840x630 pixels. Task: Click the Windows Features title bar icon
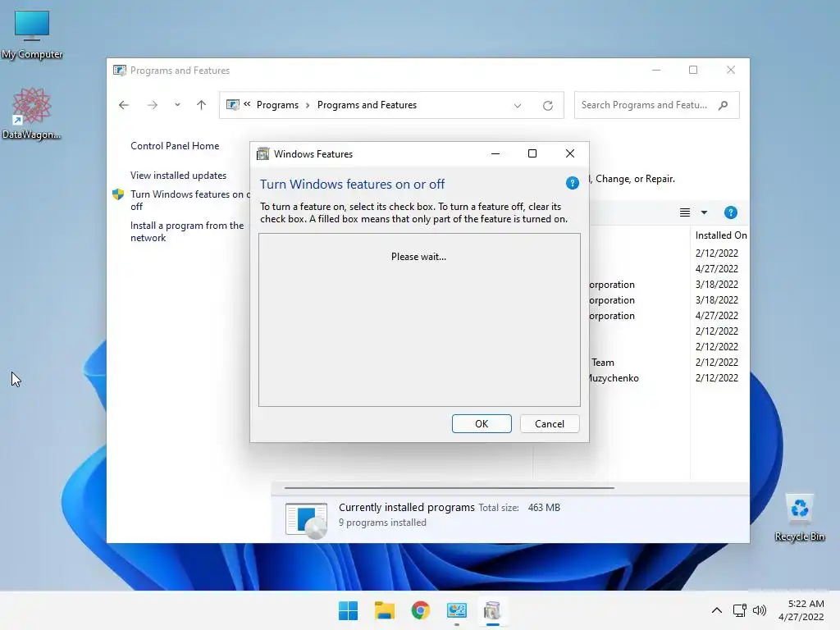[x=262, y=153]
